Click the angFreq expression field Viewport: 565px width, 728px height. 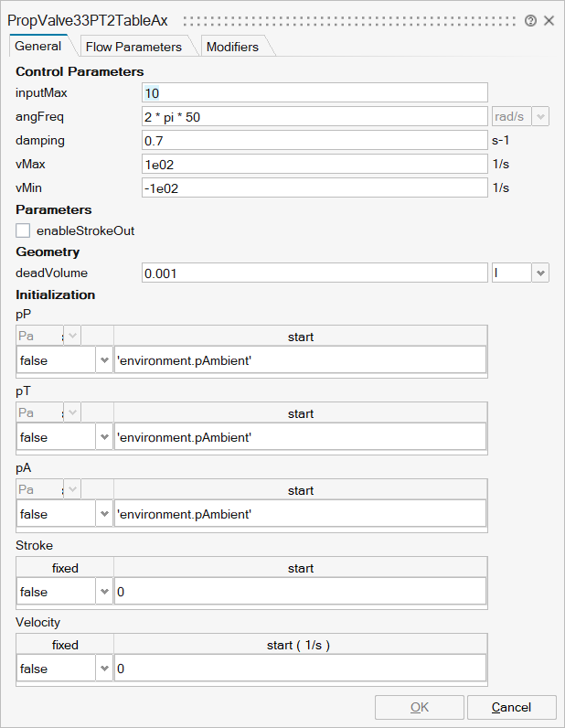[x=314, y=116]
